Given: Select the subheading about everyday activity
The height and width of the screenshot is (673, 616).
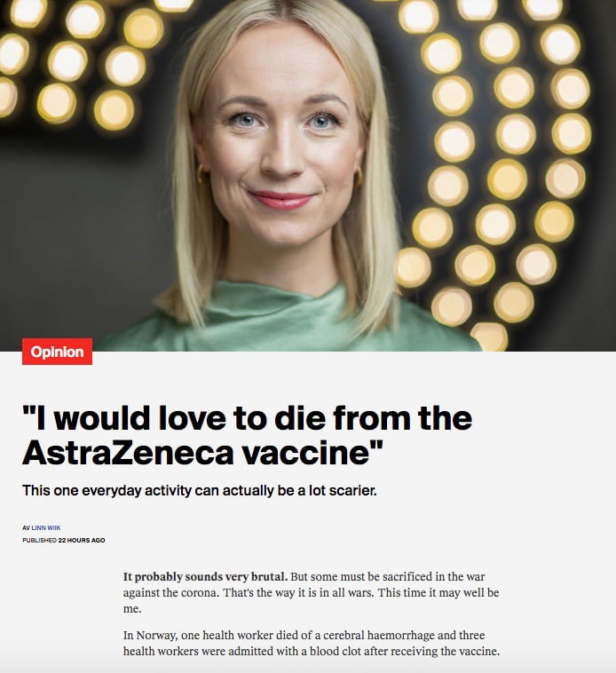Looking at the screenshot, I should (200, 490).
